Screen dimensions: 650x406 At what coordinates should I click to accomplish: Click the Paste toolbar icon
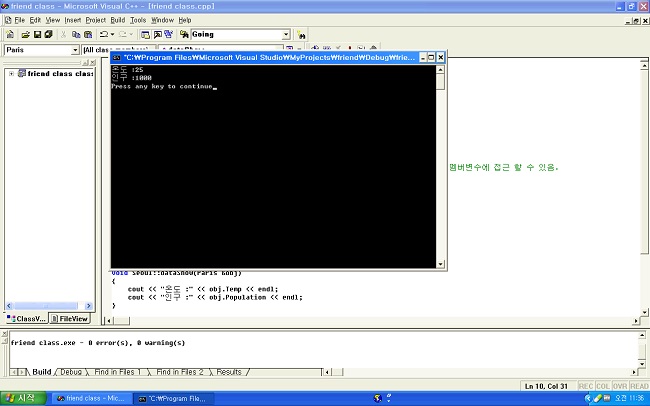pyautogui.click(x=88, y=34)
